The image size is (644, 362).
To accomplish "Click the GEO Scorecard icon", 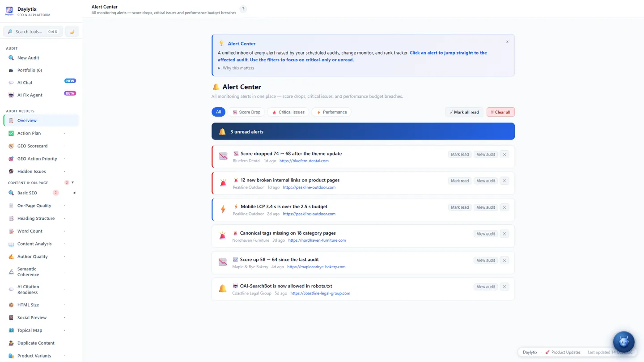I will coord(11,146).
